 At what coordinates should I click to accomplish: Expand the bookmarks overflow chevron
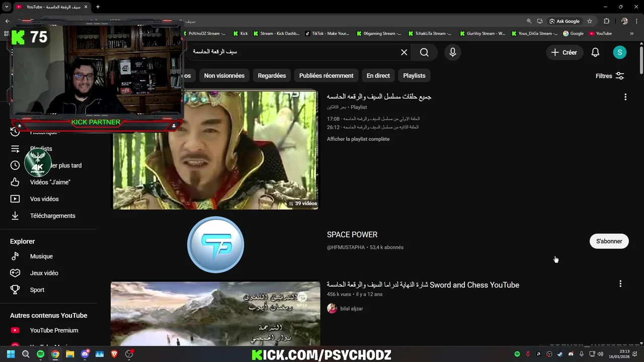tap(631, 34)
